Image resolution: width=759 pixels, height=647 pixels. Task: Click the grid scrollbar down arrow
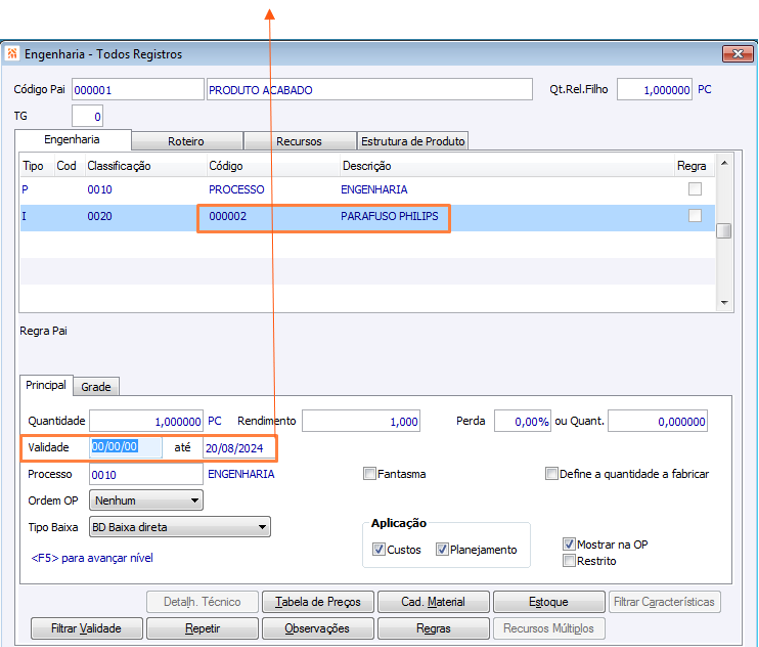coord(724,303)
